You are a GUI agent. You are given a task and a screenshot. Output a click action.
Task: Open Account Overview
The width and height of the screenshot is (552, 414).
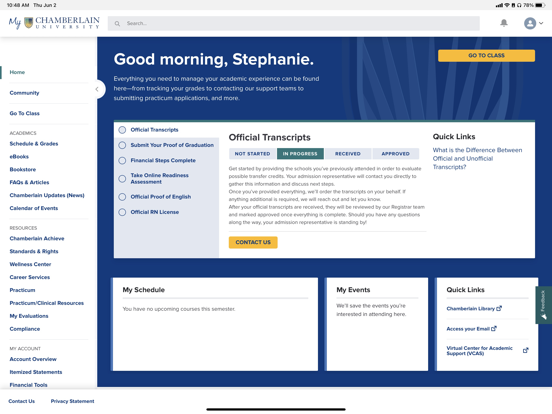click(33, 359)
